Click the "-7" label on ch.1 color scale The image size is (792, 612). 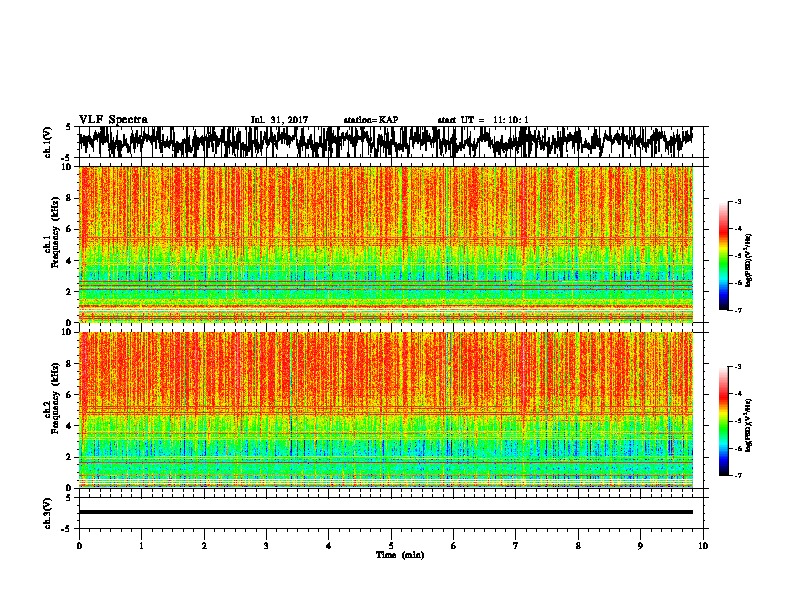click(737, 310)
